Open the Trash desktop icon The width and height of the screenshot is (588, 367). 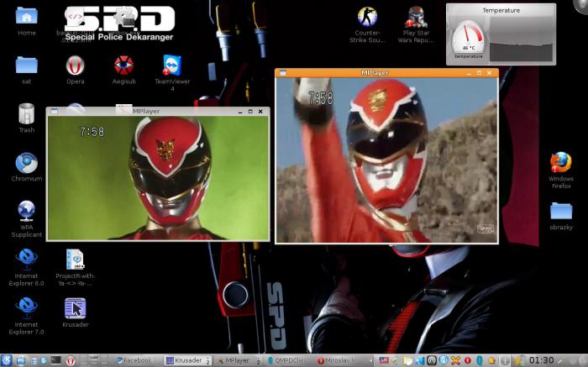click(x=26, y=118)
